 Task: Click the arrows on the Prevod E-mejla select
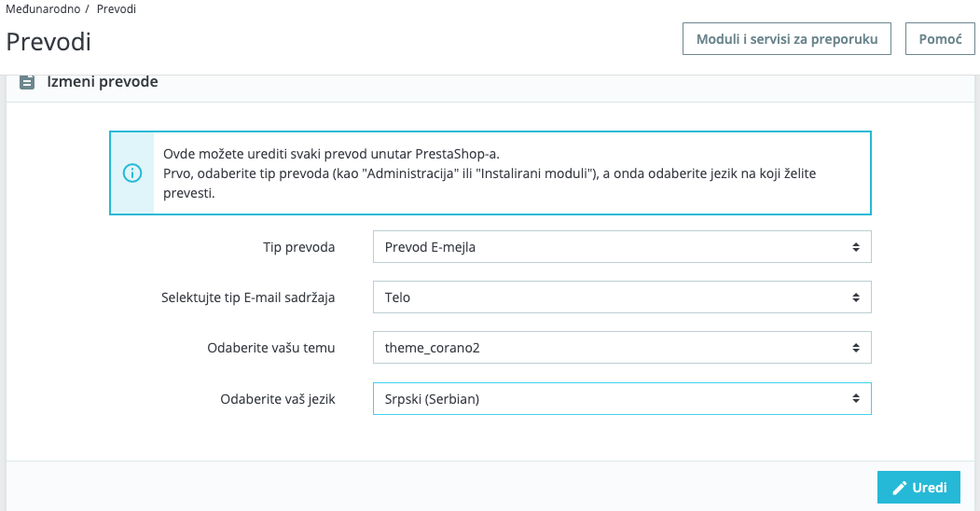point(855,247)
